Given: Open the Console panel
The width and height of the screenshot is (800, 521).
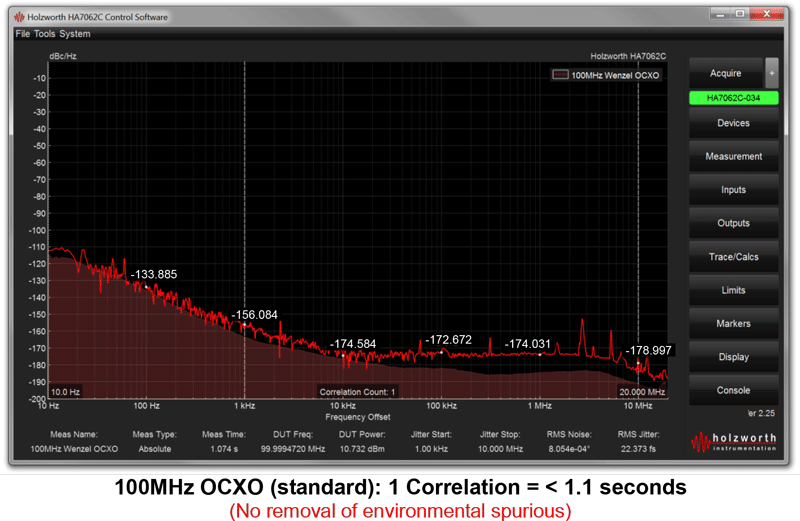Looking at the screenshot, I should pyautogui.click(x=733, y=390).
